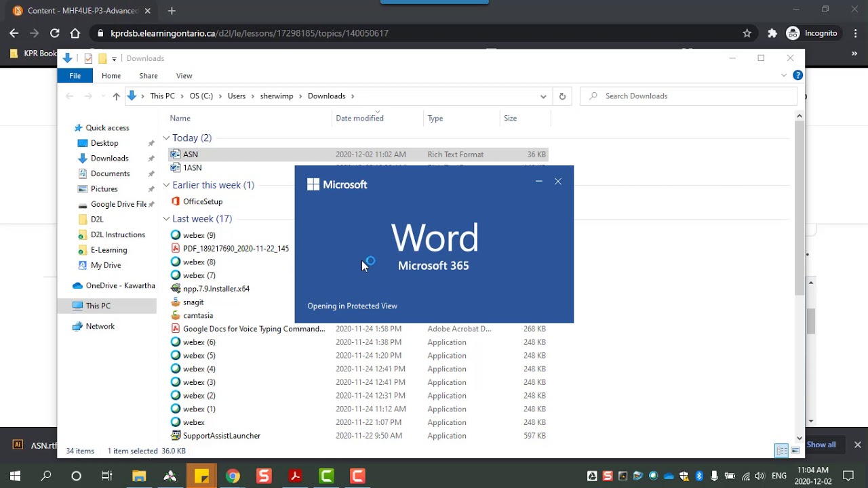Open the D2L Instructions folder
868x488 pixels.
click(117, 235)
